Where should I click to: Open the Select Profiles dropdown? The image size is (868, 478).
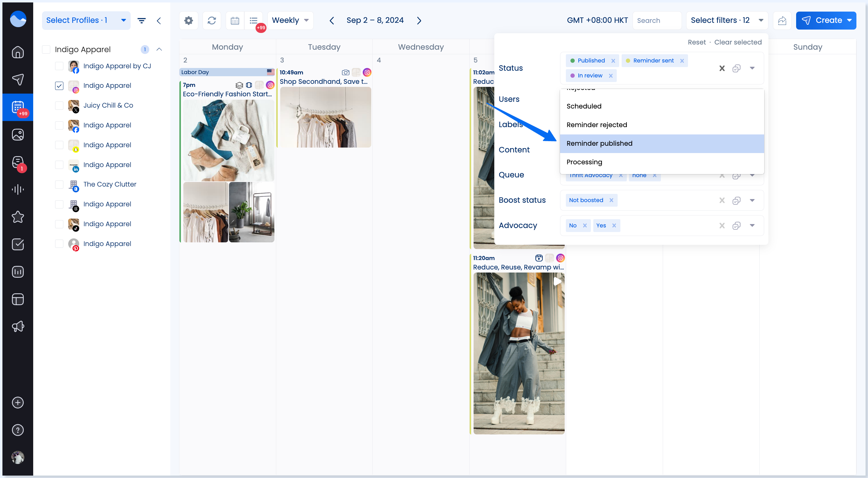click(x=86, y=21)
